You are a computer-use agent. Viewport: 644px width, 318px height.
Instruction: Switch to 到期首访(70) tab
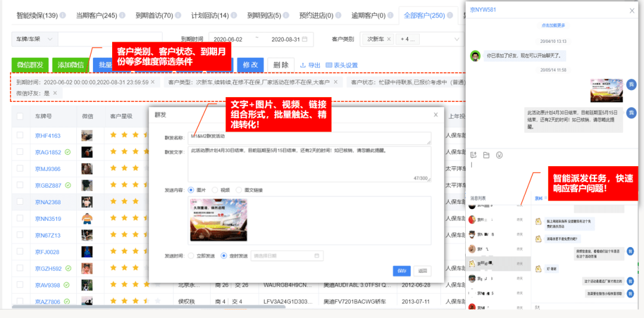coord(154,15)
